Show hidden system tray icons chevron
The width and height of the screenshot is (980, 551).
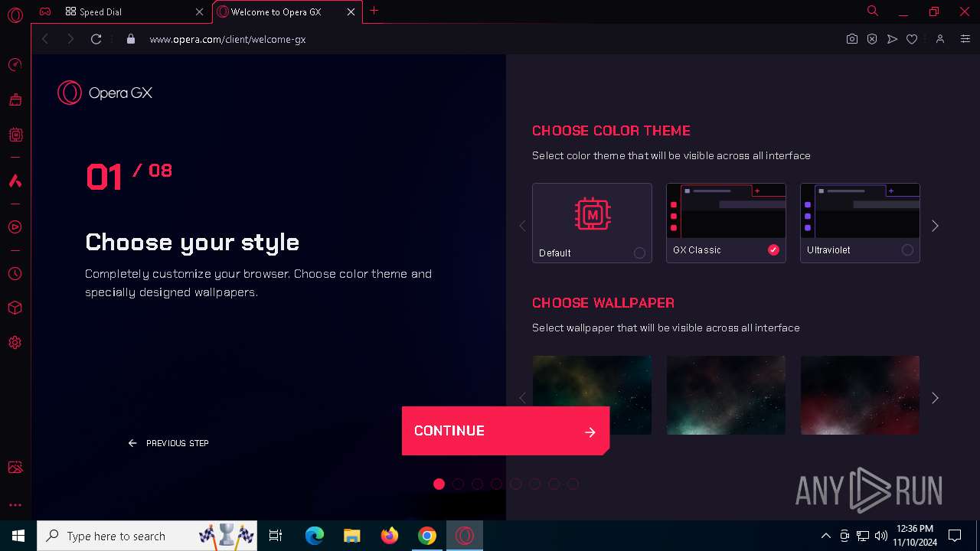(x=825, y=536)
